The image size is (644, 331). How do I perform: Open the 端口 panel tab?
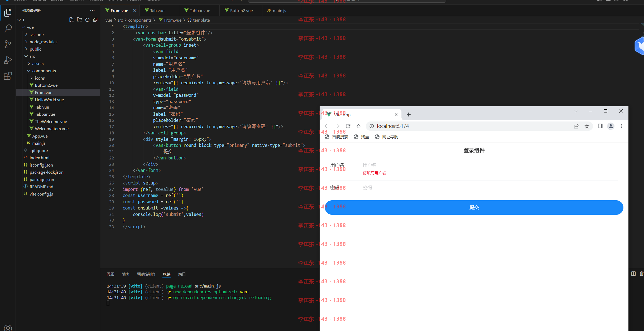tap(182, 274)
